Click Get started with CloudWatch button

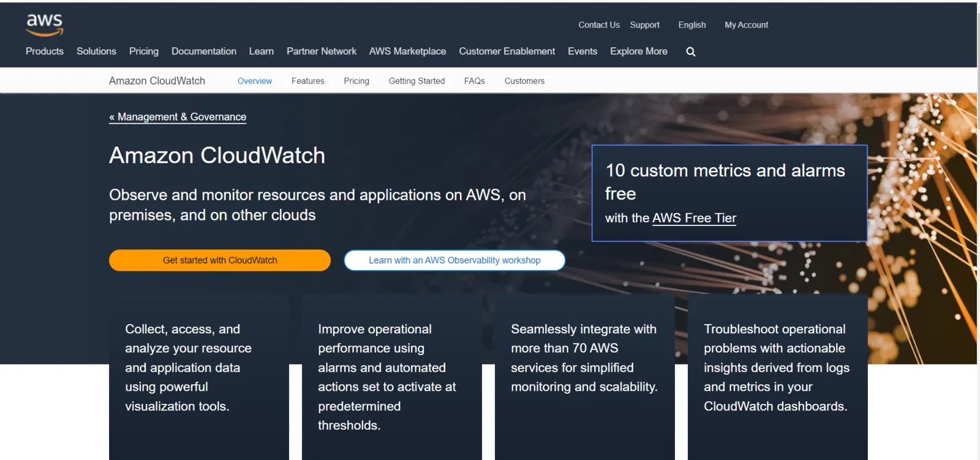219,260
